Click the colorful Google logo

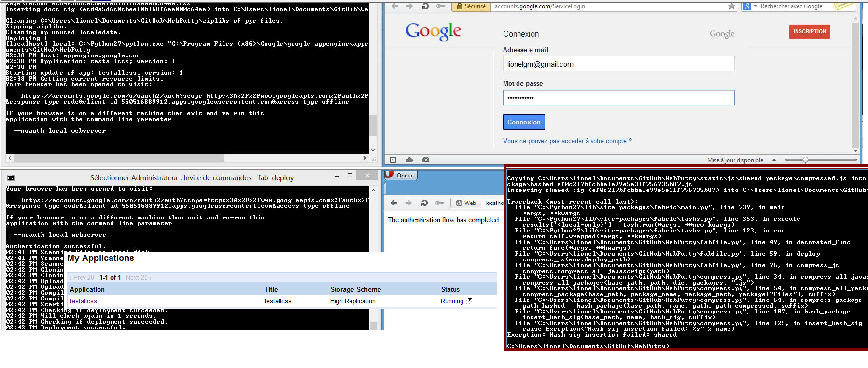coord(434,32)
